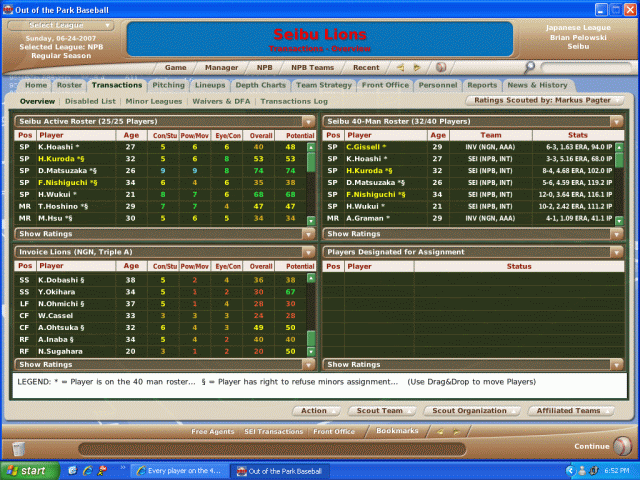The image size is (640, 480).
Task: Click the Scout Team button
Action: click(x=382, y=411)
